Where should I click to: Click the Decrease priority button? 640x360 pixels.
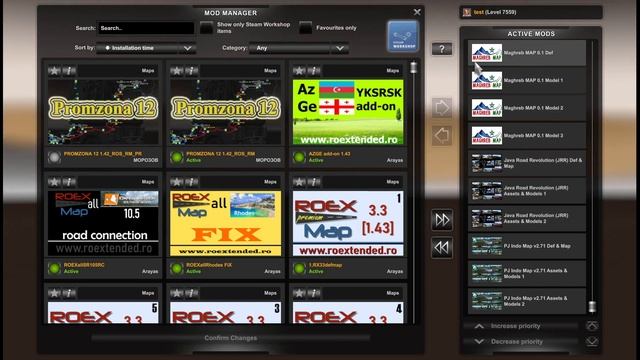[521, 342]
